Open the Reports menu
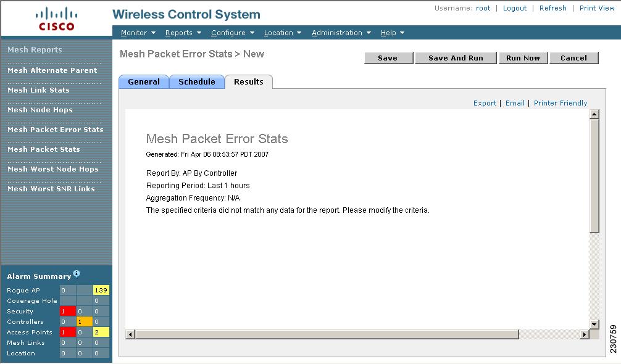Image resolution: width=621 pixels, height=364 pixels. [183, 33]
